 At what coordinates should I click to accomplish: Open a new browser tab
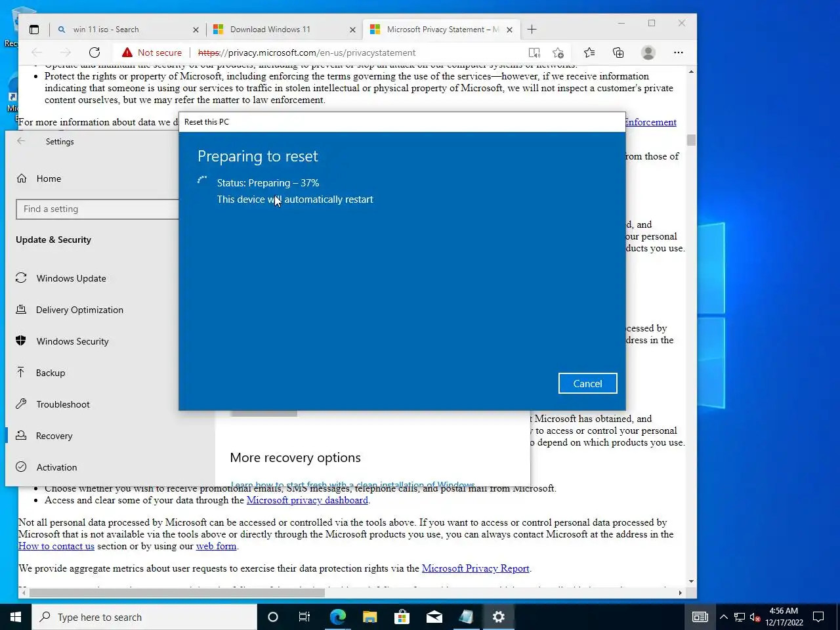click(x=532, y=30)
